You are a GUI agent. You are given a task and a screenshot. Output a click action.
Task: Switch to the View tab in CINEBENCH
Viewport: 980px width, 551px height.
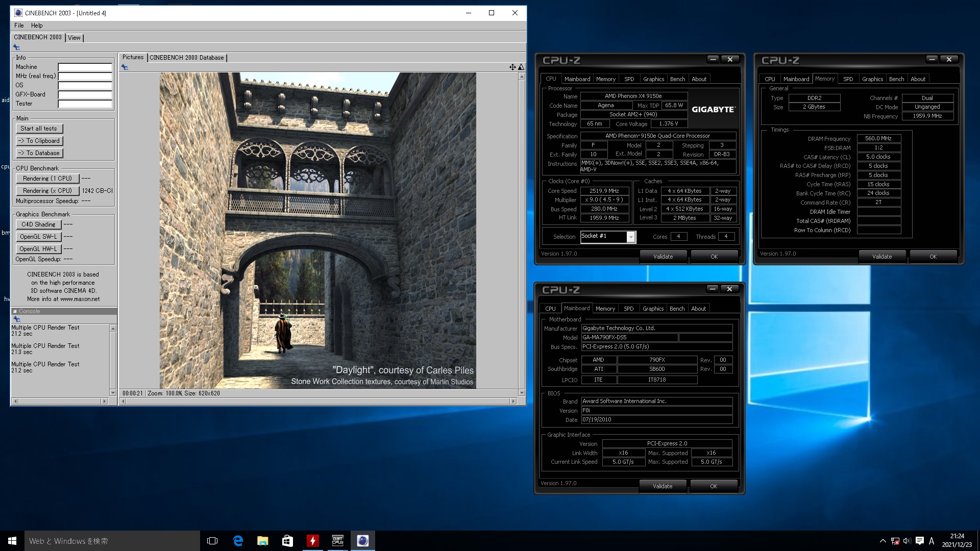click(75, 38)
